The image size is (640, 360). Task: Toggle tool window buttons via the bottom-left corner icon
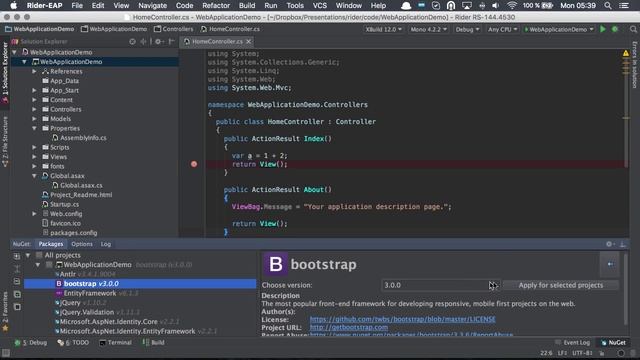[x=6, y=353]
